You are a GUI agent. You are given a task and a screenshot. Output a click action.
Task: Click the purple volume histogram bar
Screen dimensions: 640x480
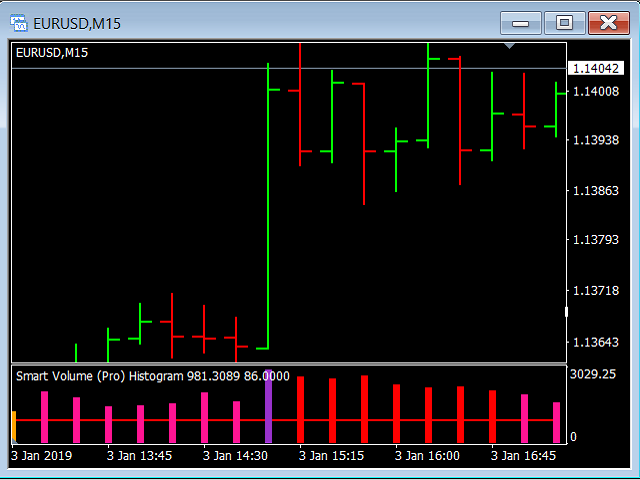(268, 406)
